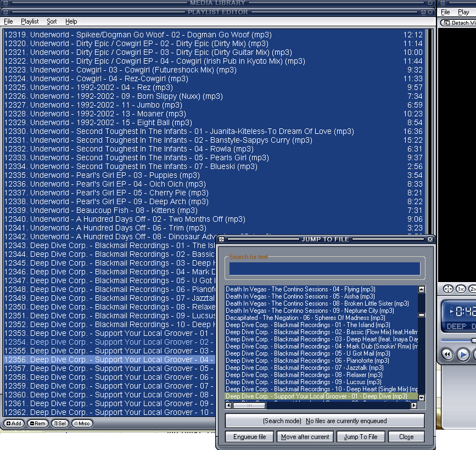Select result "Blackmail Recordings - 09 - Lucsus"
476x450 pixels.
[x=322, y=382]
